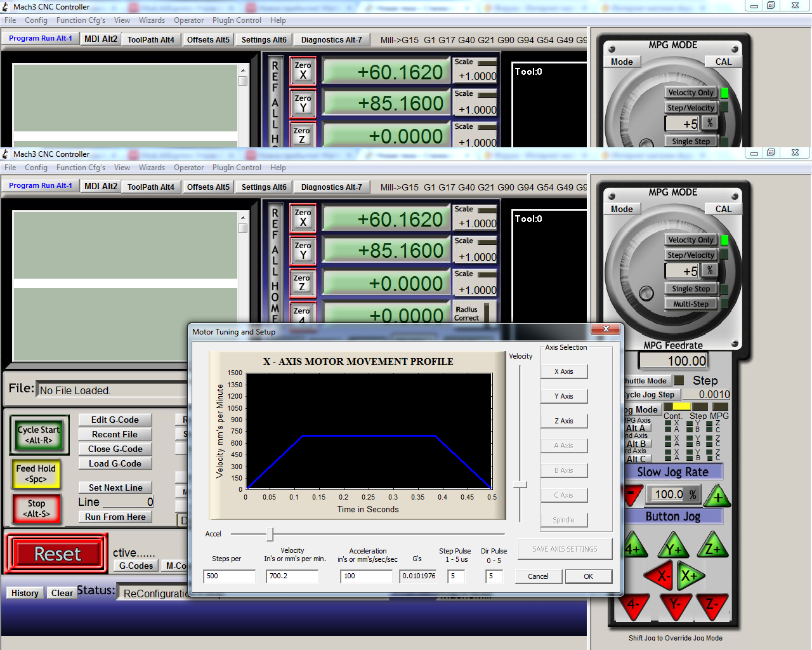Click the Step Pulse input field
812x650 pixels.
click(456, 576)
